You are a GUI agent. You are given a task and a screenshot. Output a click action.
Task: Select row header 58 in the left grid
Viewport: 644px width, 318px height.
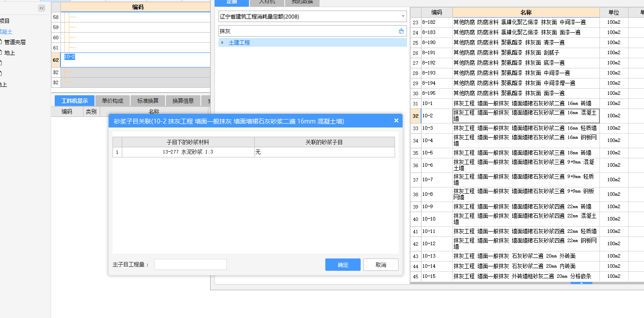pos(56,17)
